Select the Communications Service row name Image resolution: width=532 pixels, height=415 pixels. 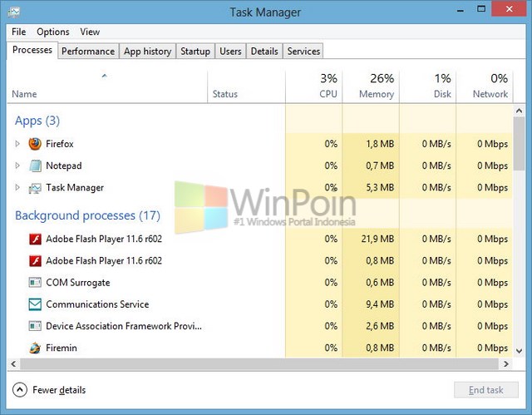click(97, 304)
